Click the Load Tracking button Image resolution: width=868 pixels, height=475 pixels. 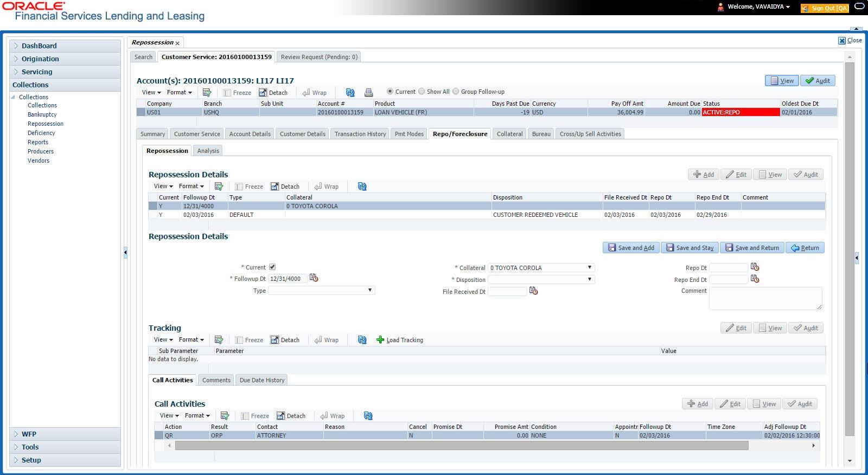[x=400, y=340]
